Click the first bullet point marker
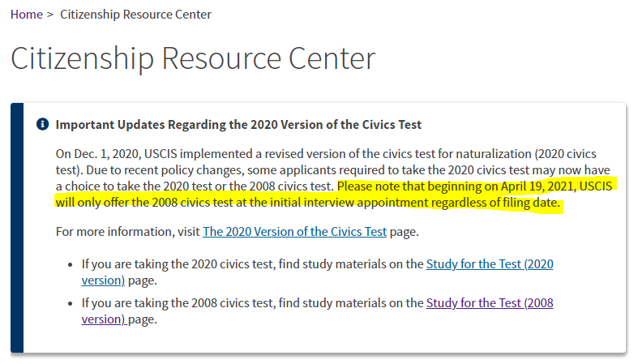Viewport: 638px width, 364px height. click(x=71, y=265)
